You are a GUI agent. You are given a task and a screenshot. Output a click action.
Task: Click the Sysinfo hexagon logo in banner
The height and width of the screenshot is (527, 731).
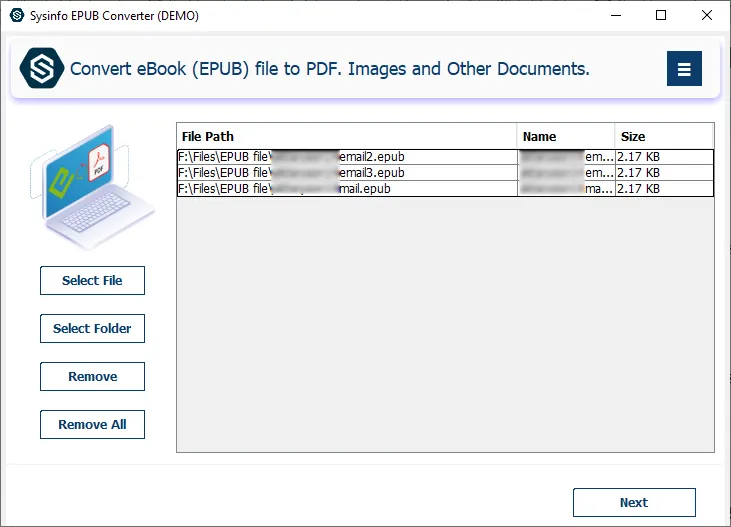pyautogui.click(x=41, y=68)
